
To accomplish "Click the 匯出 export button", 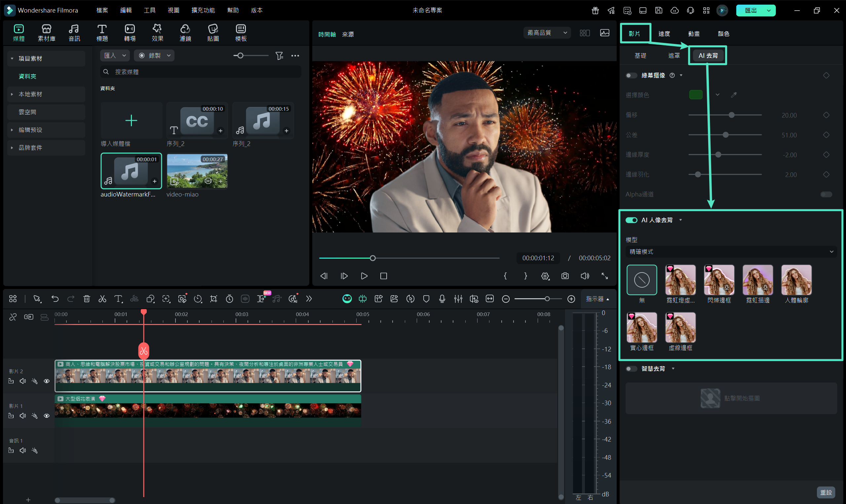I will point(750,10).
